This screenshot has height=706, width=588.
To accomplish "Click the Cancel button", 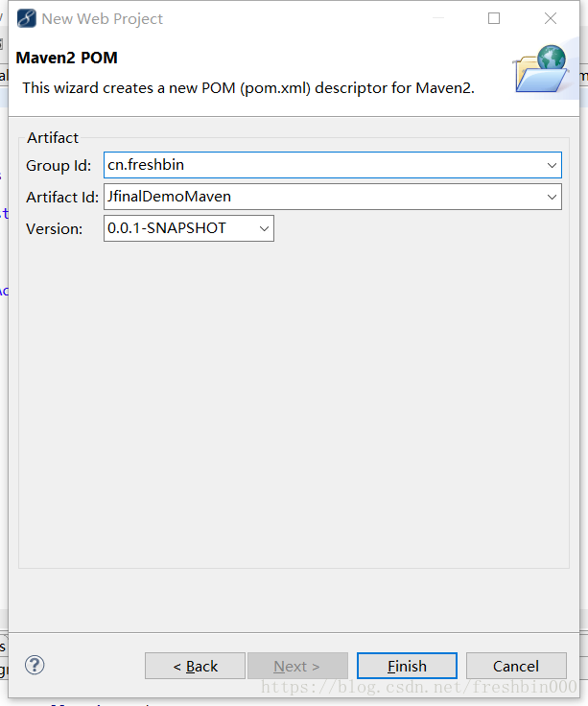I will pos(516,666).
